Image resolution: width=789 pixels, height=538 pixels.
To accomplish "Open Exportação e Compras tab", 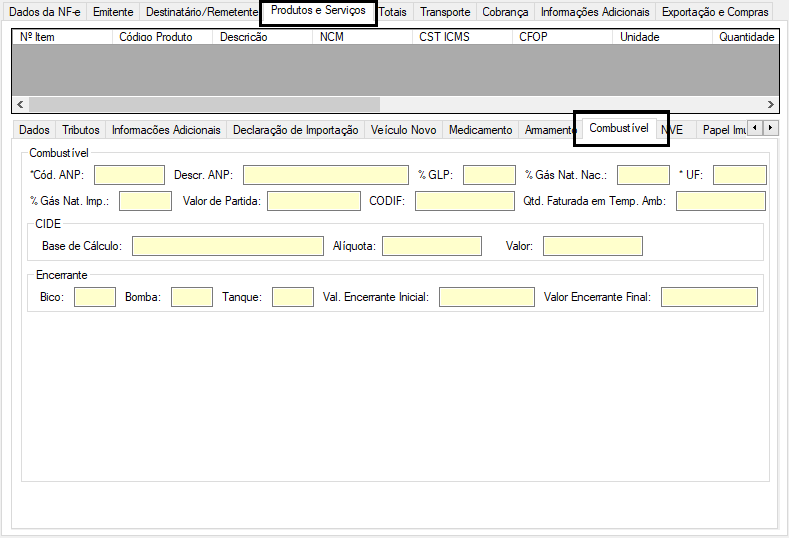I will [715, 12].
